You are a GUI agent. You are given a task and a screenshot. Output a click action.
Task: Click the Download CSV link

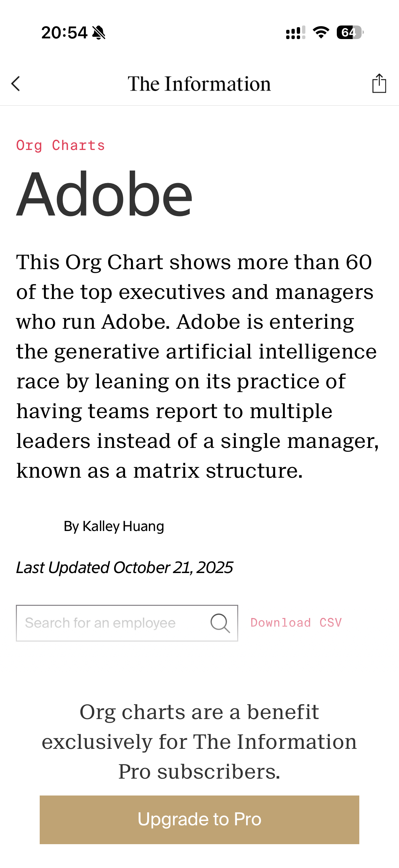coord(296,623)
